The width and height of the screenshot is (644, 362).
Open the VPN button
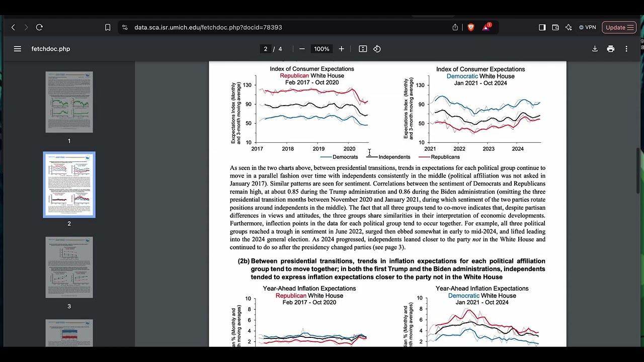pos(587,27)
